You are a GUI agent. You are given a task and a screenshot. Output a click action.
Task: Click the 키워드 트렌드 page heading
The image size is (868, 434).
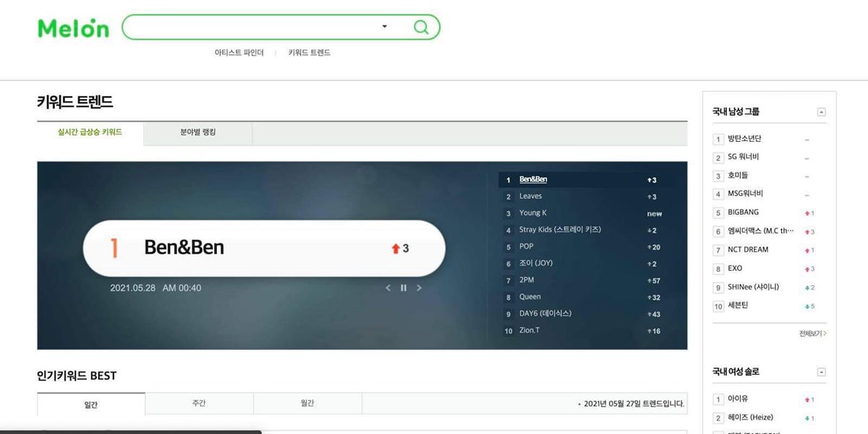point(75,102)
